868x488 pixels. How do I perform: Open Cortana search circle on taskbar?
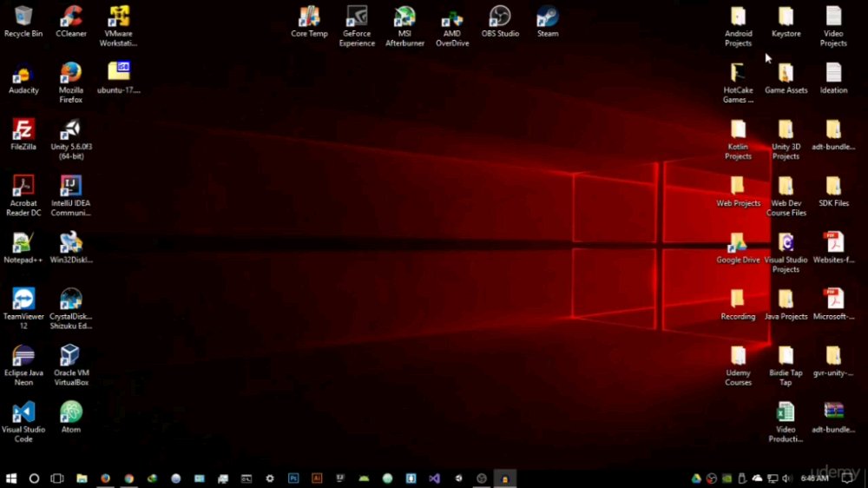34,478
